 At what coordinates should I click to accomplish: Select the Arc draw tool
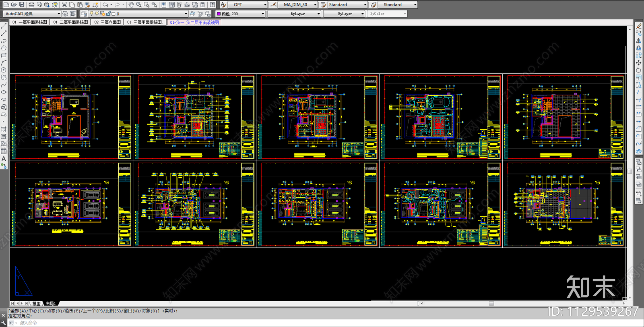[x=4, y=63]
